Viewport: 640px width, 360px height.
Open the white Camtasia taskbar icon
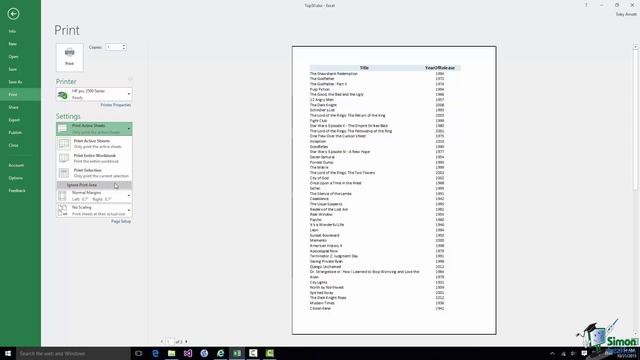(253, 353)
